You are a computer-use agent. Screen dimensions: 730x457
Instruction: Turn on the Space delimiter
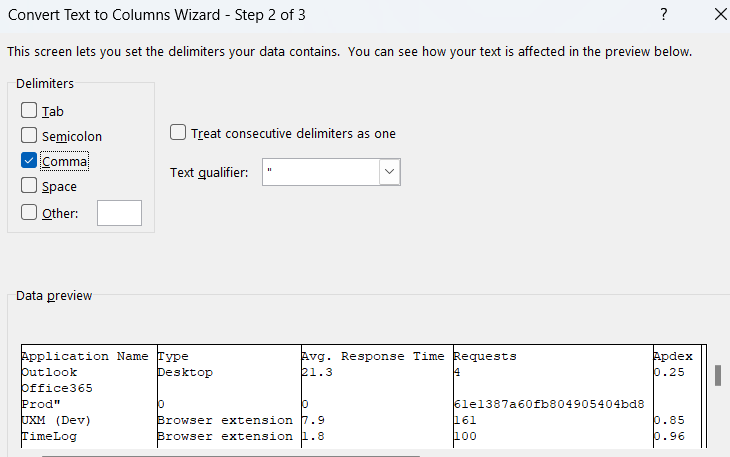(29, 186)
